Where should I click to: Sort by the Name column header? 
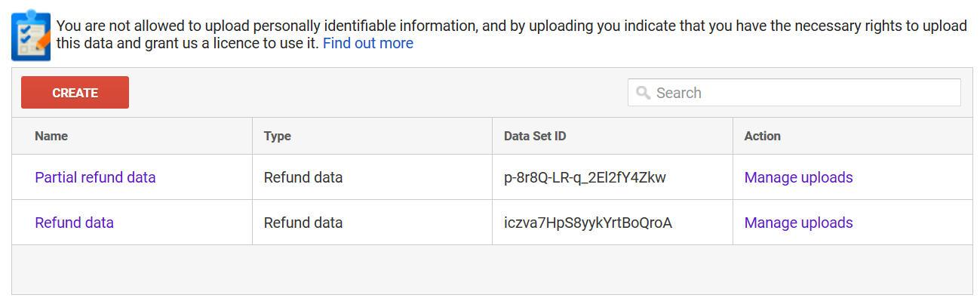[x=51, y=136]
